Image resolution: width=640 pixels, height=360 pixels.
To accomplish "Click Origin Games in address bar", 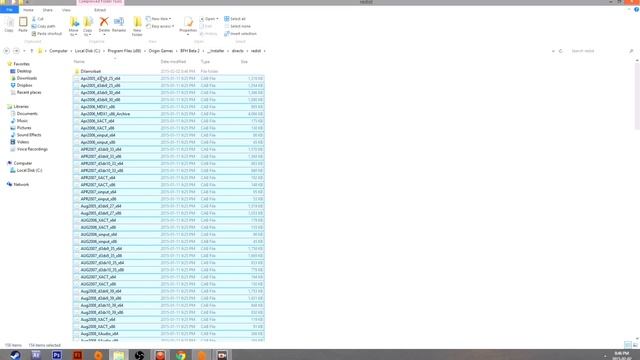I will (161, 51).
